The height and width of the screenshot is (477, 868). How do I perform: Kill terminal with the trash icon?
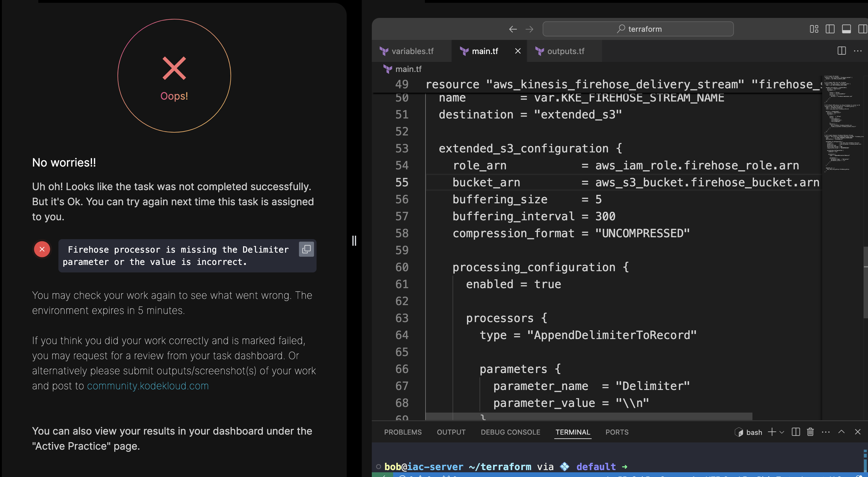(810, 432)
